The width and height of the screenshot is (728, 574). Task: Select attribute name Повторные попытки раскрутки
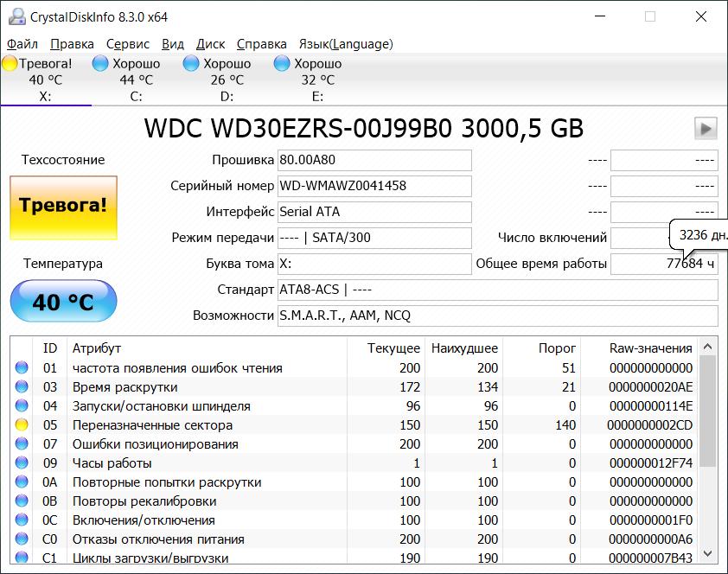click(x=167, y=482)
